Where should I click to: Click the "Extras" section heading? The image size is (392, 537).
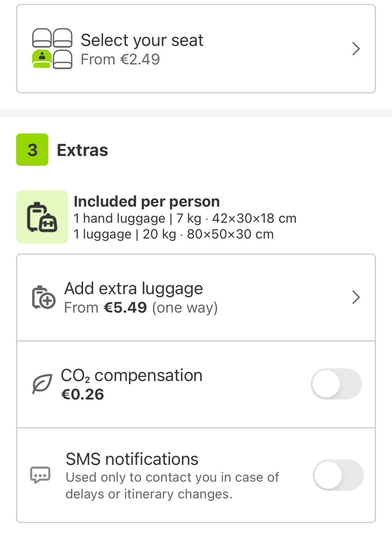(82, 150)
